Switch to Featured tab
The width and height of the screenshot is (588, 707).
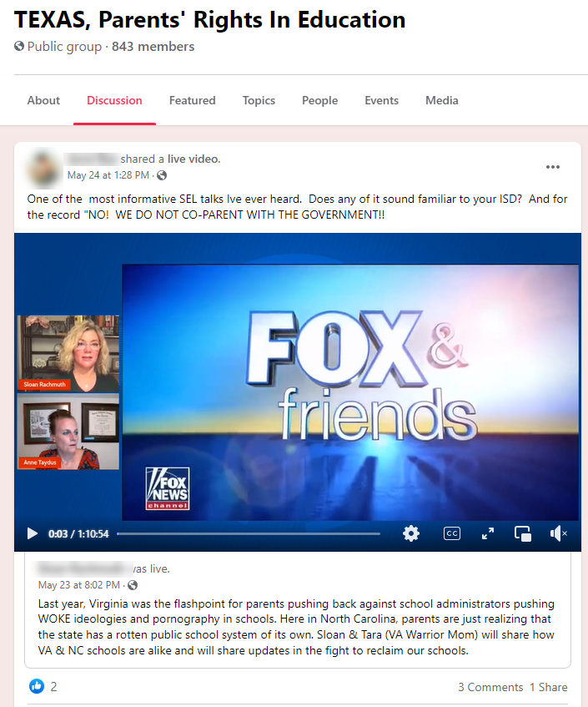coord(193,100)
